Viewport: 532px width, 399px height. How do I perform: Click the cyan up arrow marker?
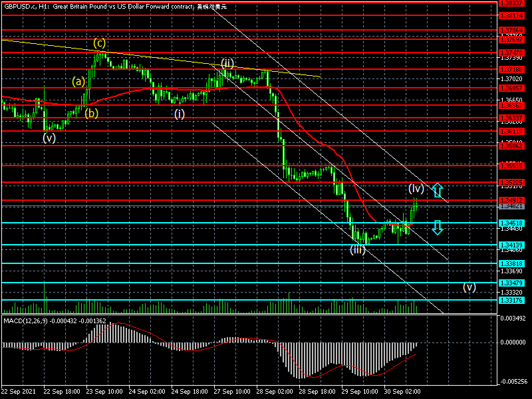click(x=438, y=190)
